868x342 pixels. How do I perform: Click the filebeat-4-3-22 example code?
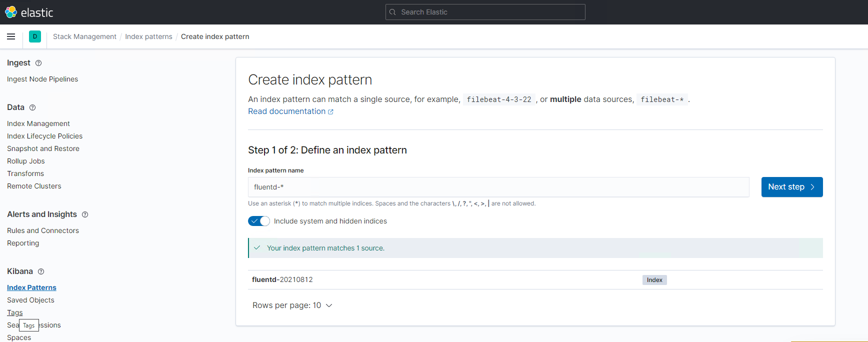tap(499, 99)
